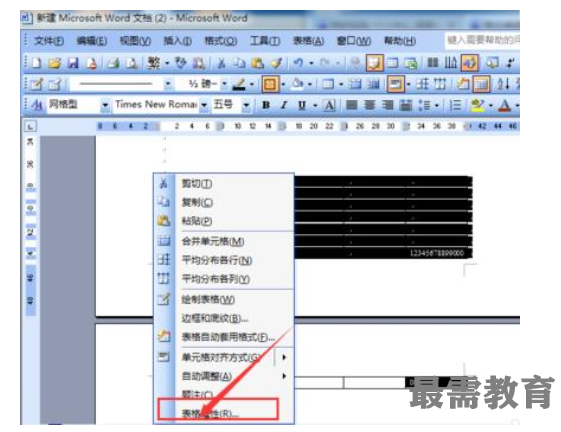Open the 视图(V) menu
Image resolution: width=561 pixels, height=432 pixels.
click(135, 41)
